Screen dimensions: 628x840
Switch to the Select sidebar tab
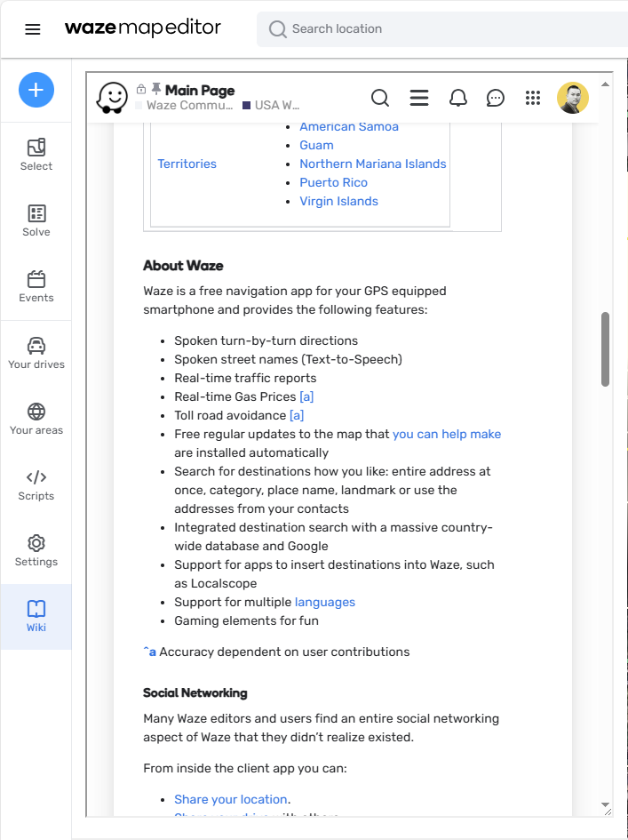36,155
